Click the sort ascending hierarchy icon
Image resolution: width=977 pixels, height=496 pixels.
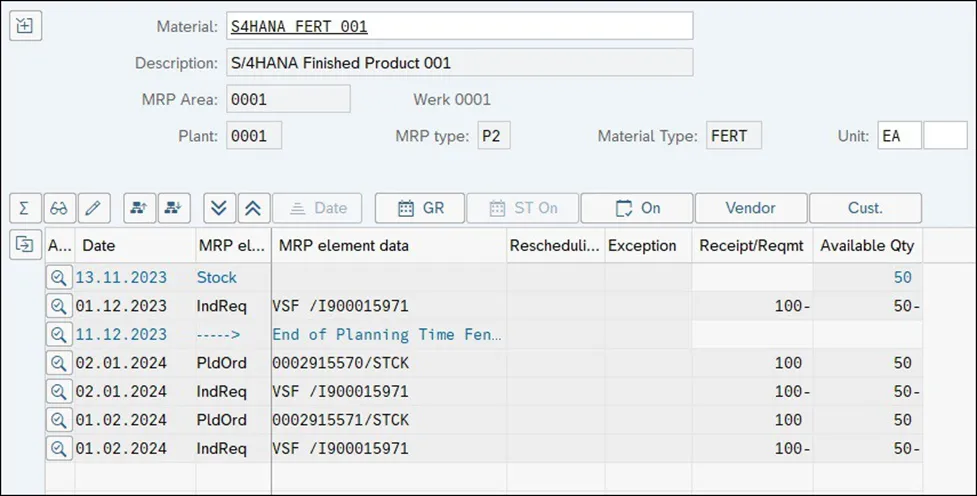coord(139,208)
